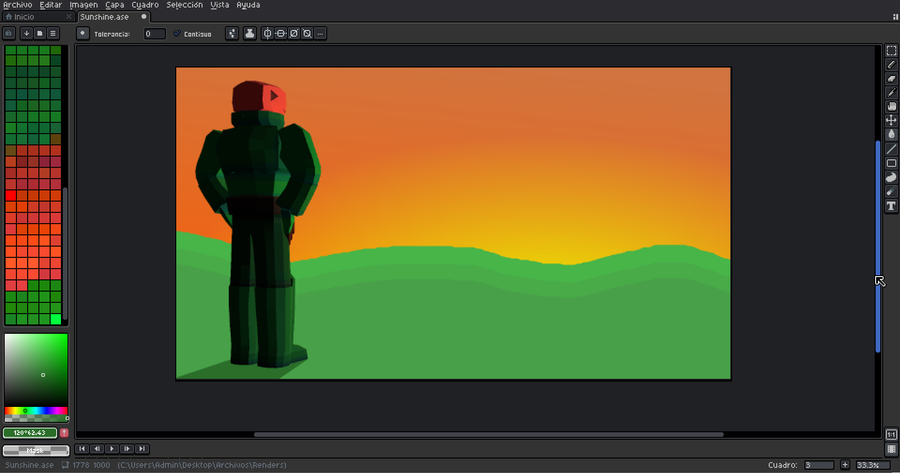Open the Vista menu
The width and height of the screenshot is (900, 473).
pyautogui.click(x=219, y=5)
